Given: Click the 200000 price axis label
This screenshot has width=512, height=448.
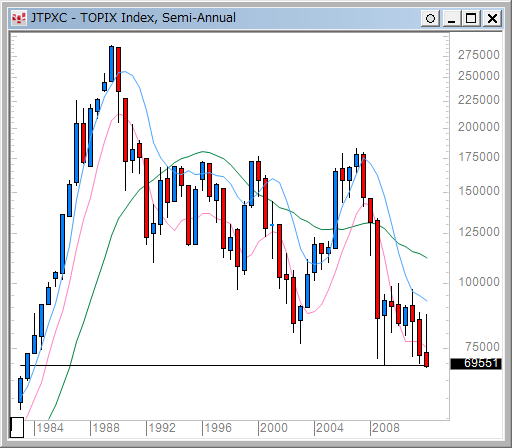Looking at the screenshot, I should tap(479, 127).
